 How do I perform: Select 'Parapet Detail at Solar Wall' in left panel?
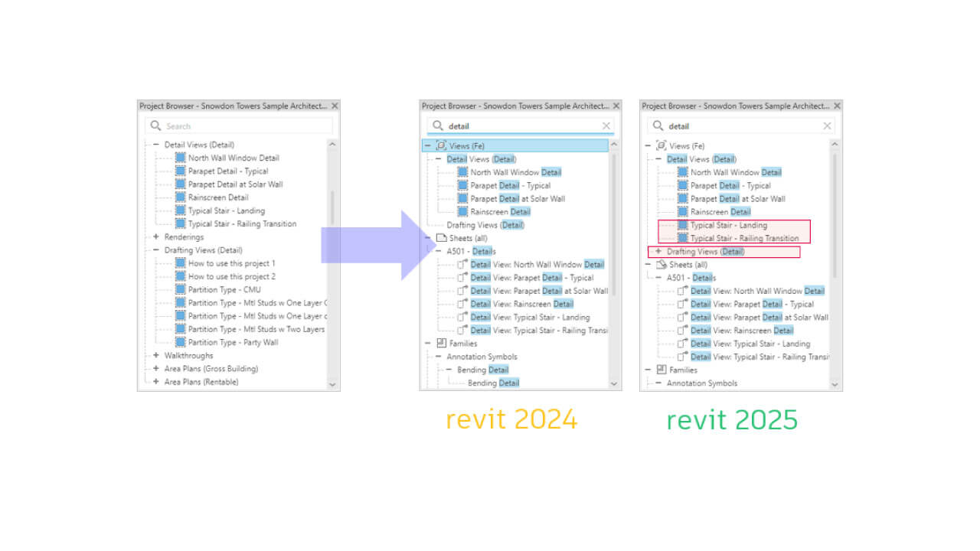236,184
